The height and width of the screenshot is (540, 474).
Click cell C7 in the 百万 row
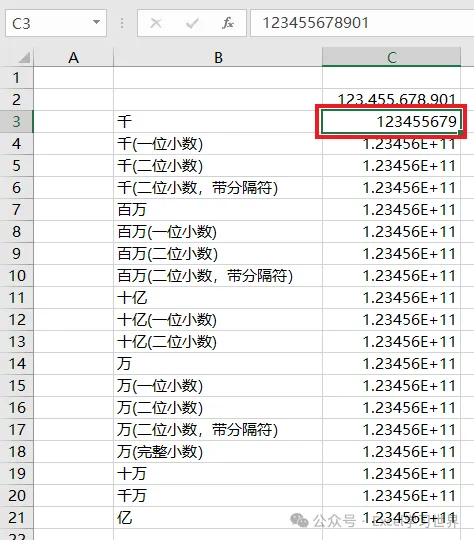point(391,210)
